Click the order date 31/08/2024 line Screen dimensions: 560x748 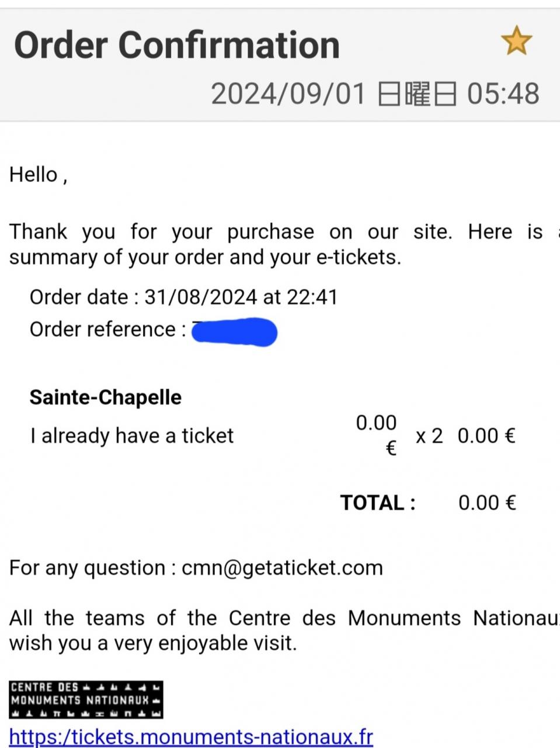(183, 297)
